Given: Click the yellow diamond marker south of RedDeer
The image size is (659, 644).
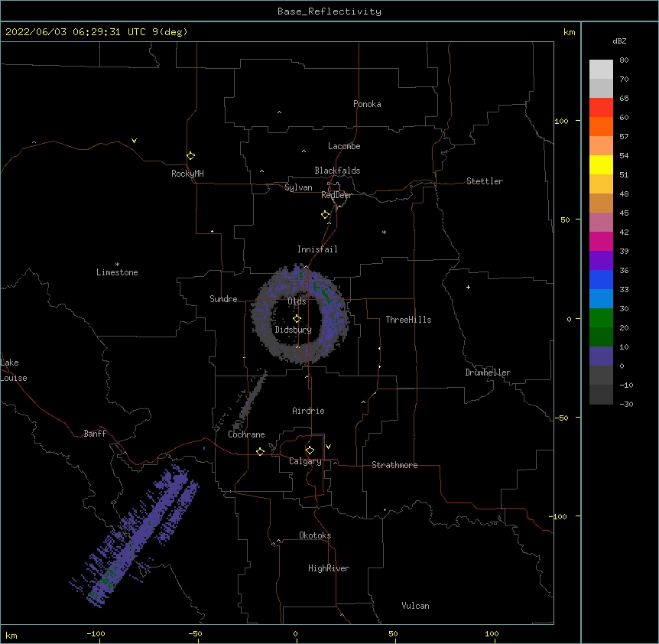Looking at the screenshot, I should click(325, 215).
